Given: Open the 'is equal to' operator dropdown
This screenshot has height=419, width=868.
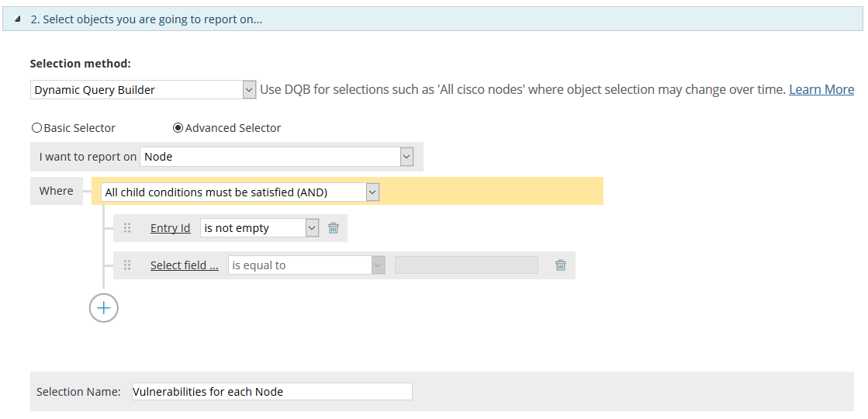Looking at the screenshot, I should [x=306, y=265].
